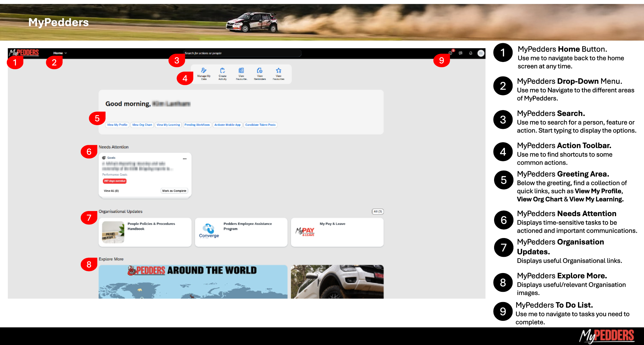Viewport: 644px width, 345px height.
Task: Click the star View Favourites icon
Action: [x=278, y=71]
